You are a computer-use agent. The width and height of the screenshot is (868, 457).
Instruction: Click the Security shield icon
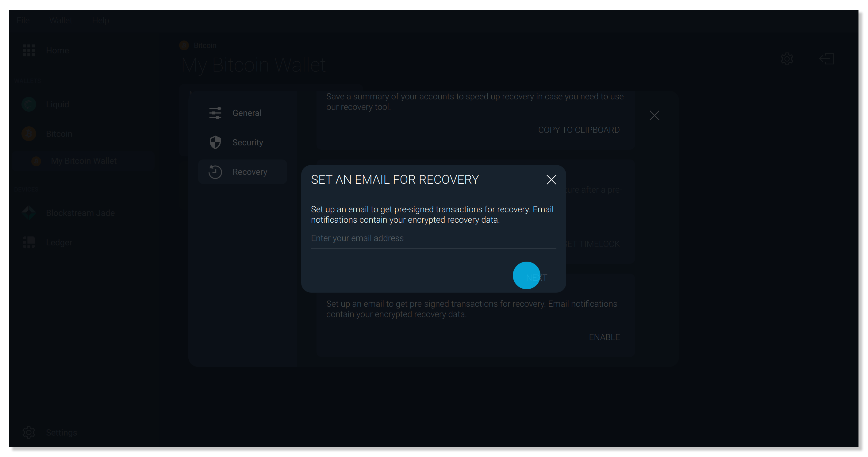point(215,142)
